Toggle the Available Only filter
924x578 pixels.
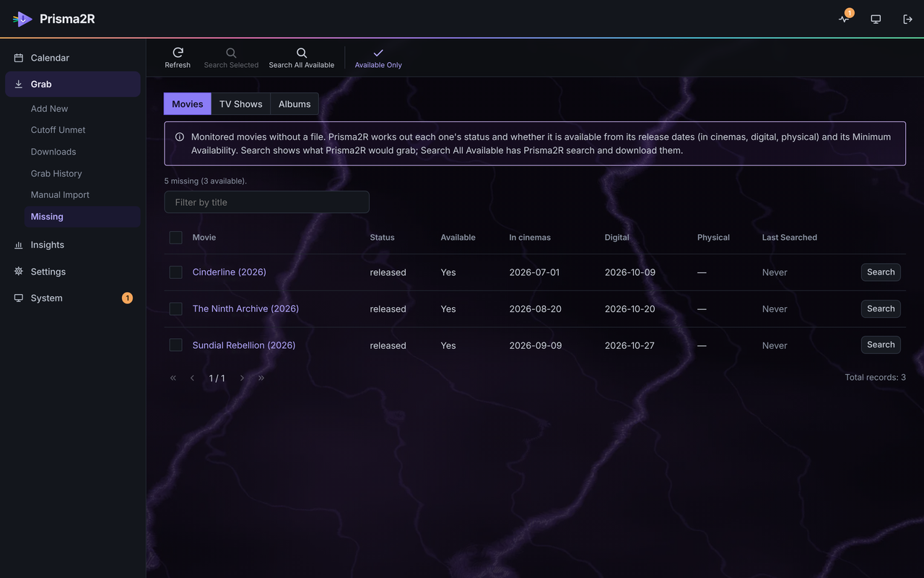[378, 58]
